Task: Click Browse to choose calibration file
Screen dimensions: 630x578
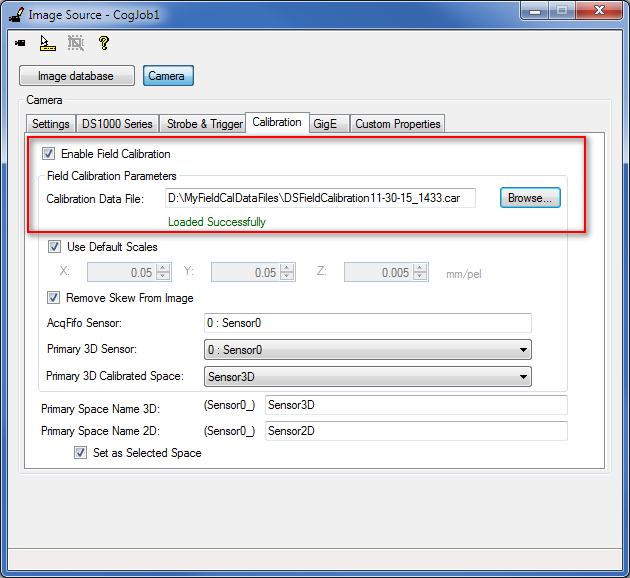Action: (530, 198)
